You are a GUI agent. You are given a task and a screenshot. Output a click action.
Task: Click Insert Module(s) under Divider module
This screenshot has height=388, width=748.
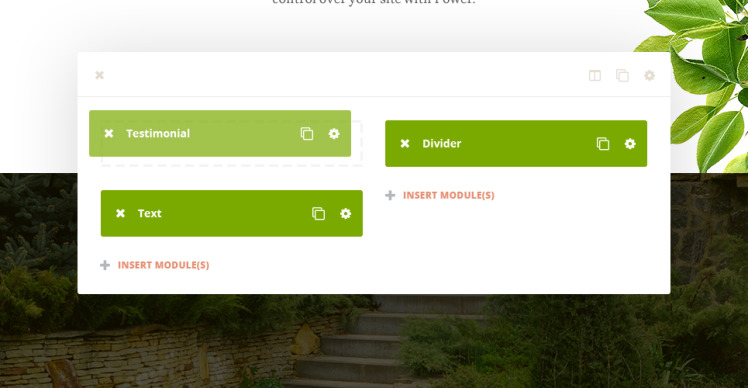(448, 195)
